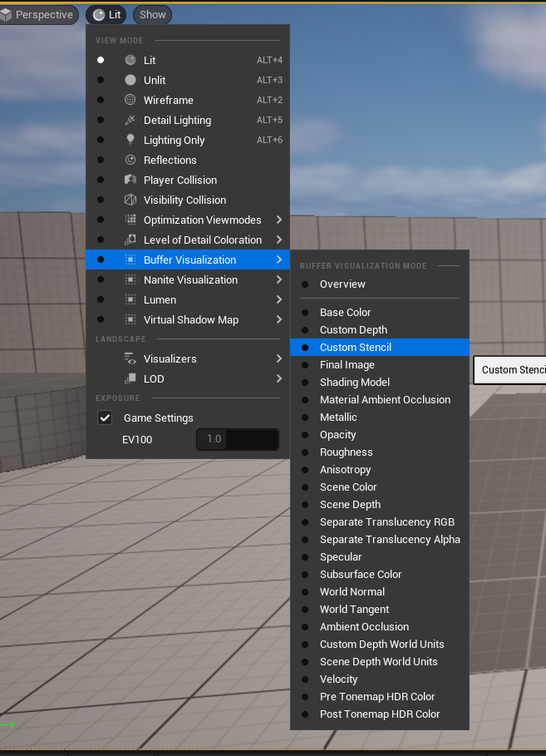Screen dimensions: 546x756
Task: Click the Lighting Only bulb icon
Action: pyautogui.click(x=130, y=140)
